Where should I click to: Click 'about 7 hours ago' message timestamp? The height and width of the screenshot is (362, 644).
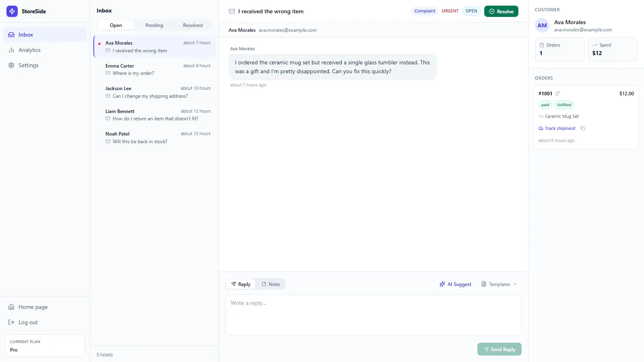click(x=248, y=85)
